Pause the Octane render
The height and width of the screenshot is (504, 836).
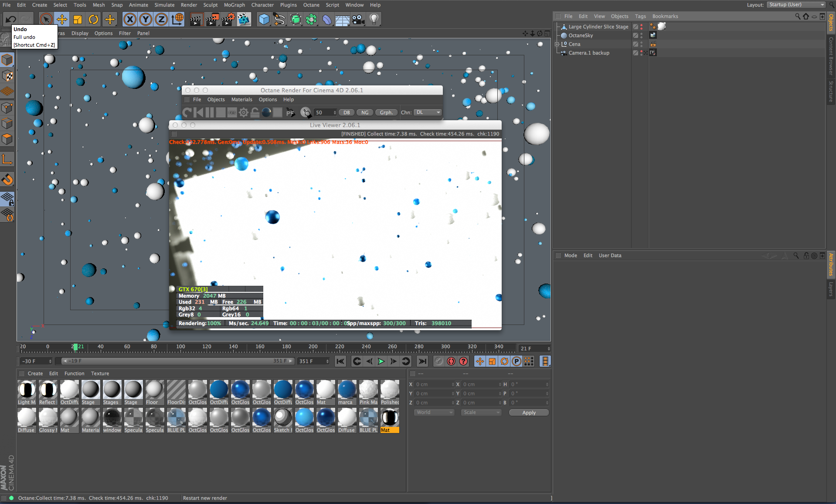[x=210, y=112]
